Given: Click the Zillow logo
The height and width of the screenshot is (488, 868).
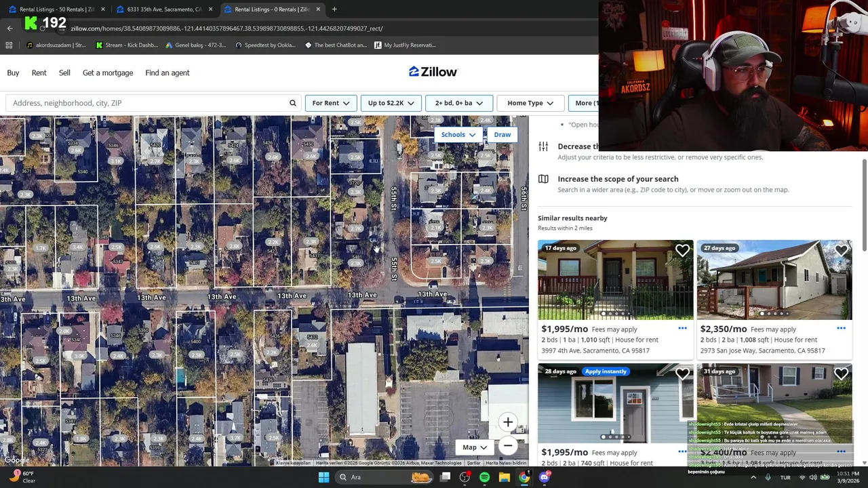Looking at the screenshot, I should [x=433, y=72].
